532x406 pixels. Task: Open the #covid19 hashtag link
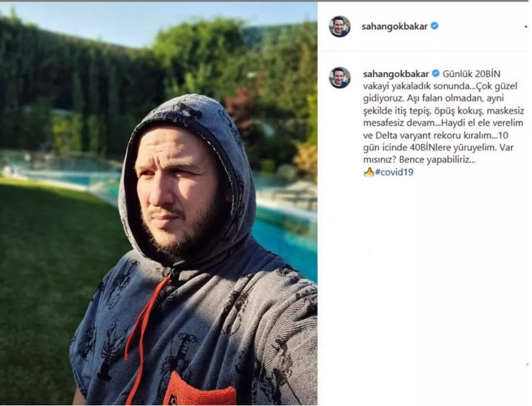pos(394,173)
